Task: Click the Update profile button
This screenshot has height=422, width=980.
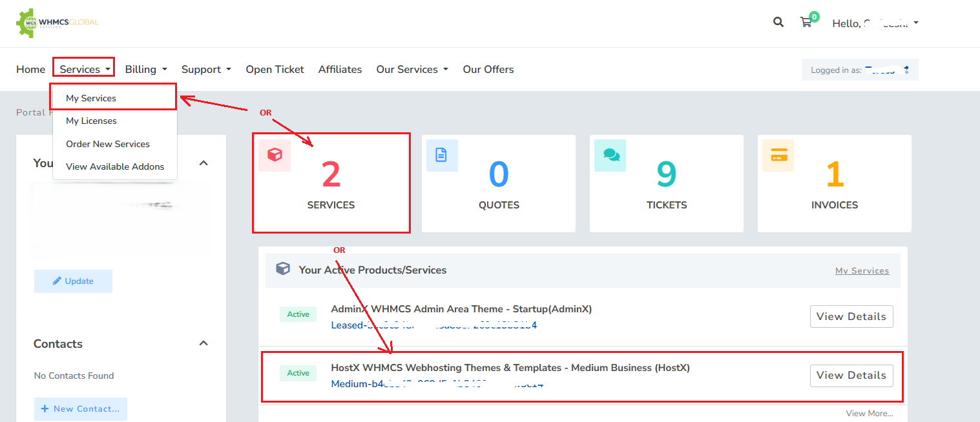Action: point(73,281)
